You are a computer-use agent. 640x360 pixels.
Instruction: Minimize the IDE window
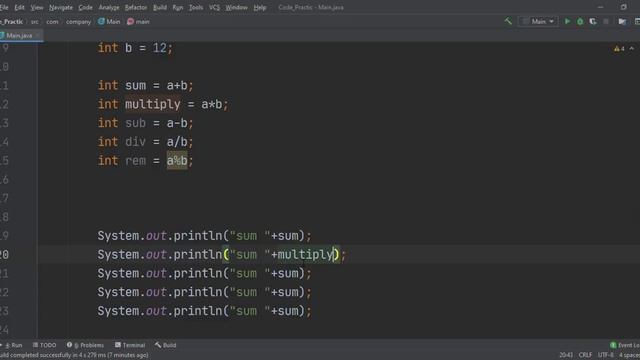[600, 7]
